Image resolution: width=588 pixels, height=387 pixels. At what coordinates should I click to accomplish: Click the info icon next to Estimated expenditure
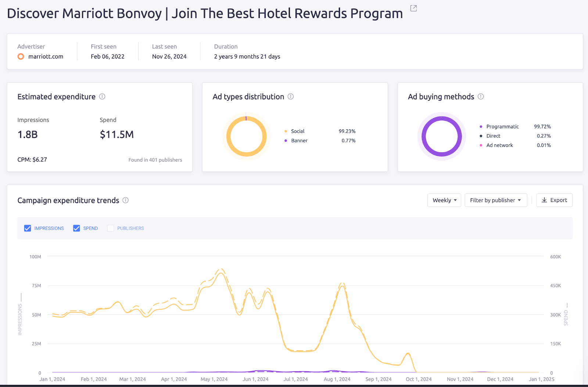click(x=103, y=96)
